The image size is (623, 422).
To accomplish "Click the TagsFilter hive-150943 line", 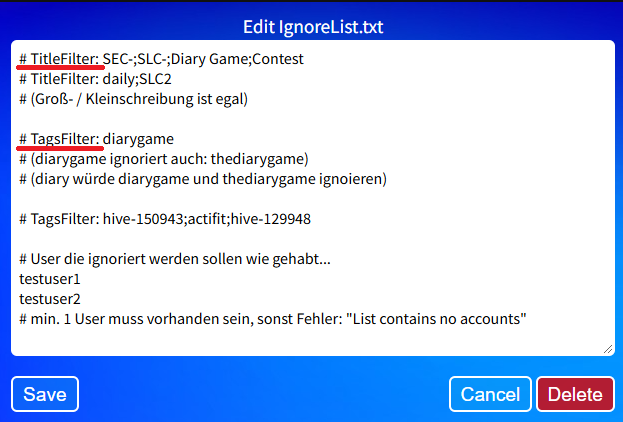I will pyautogui.click(x=165, y=219).
